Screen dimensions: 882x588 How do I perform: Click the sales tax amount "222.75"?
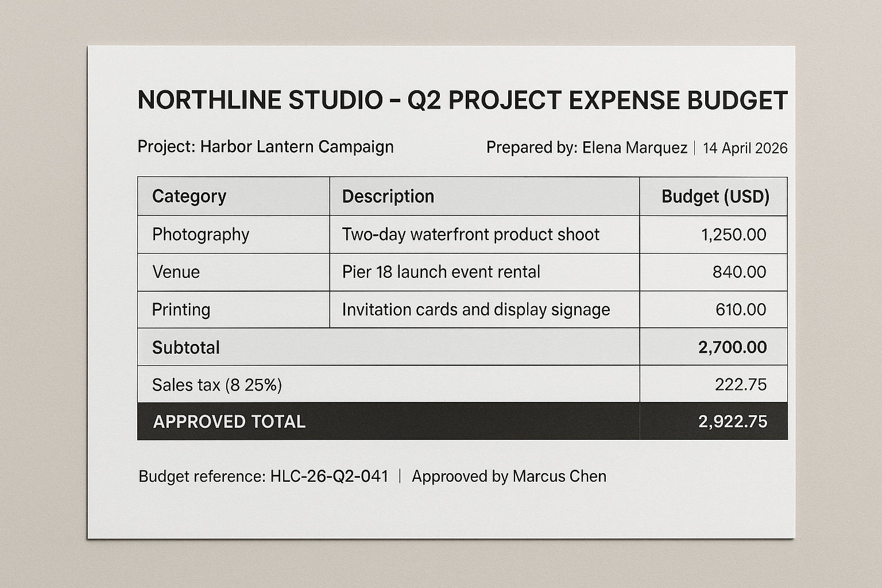741,385
